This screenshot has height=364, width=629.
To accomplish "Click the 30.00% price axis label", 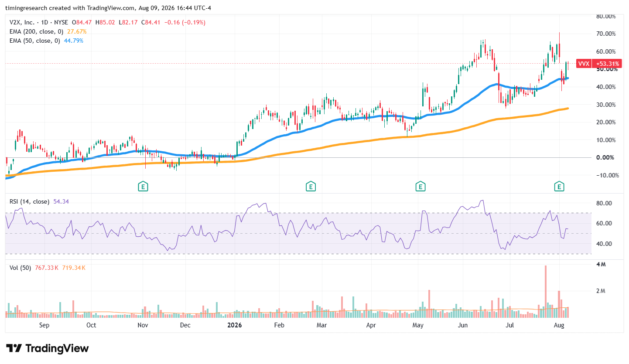I will point(606,105).
